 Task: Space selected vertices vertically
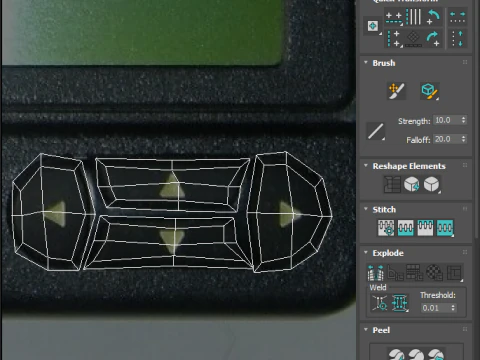[x=457, y=39]
